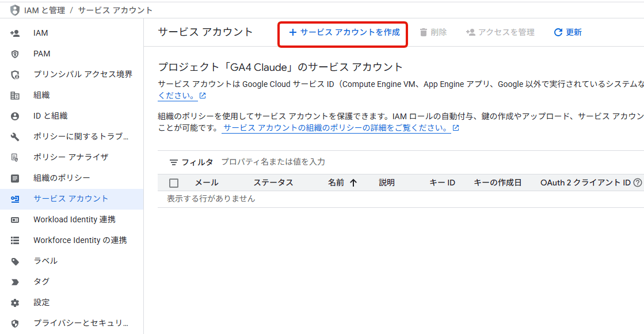Select Workforce Identity の連携 menu item
Image resolution: width=644 pixels, height=334 pixels.
[x=80, y=240]
